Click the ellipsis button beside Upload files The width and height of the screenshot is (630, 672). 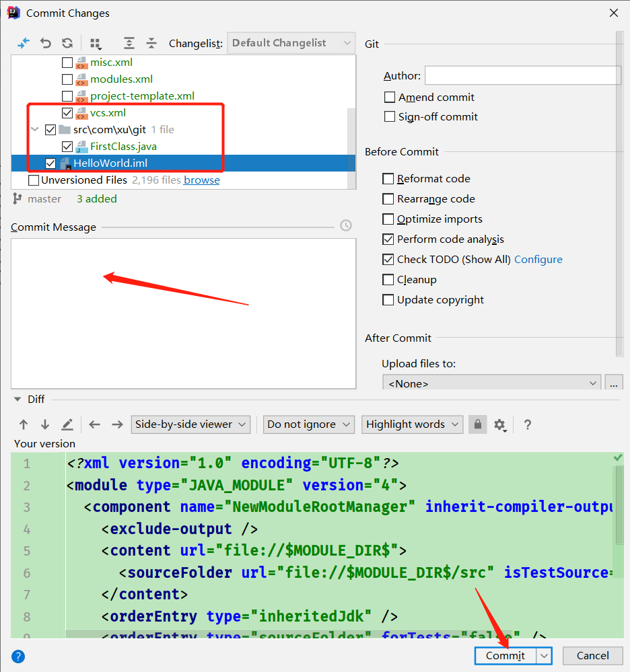pyautogui.click(x=614, y=382)
